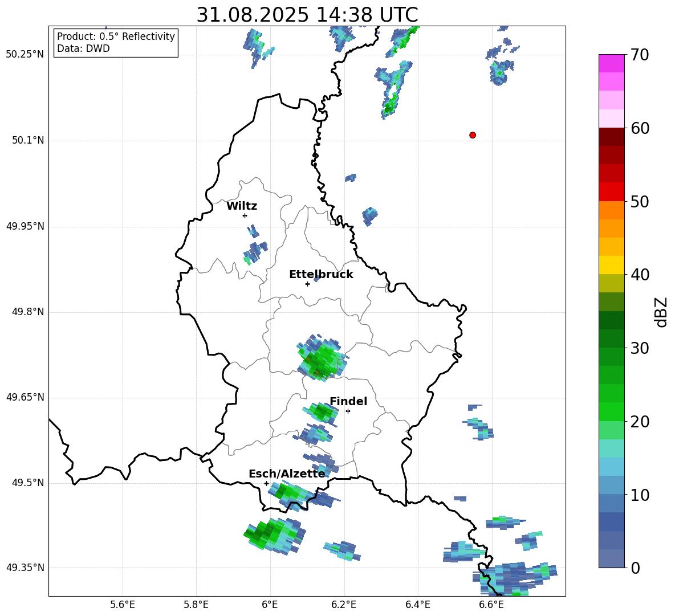The width and height of the screenshot is (675, 616).
Task: Click the Findel city label
Action: pyautogui.click(x=348, y=401)
